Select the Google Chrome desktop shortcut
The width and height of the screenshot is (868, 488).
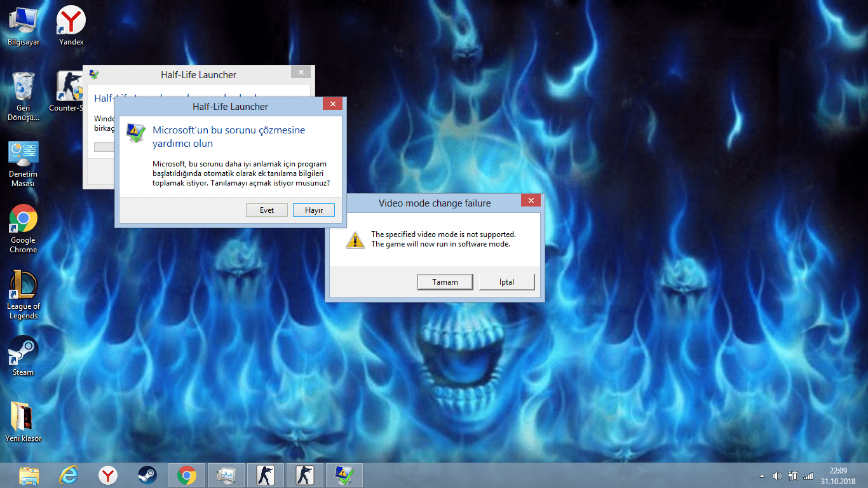point(24,229)
